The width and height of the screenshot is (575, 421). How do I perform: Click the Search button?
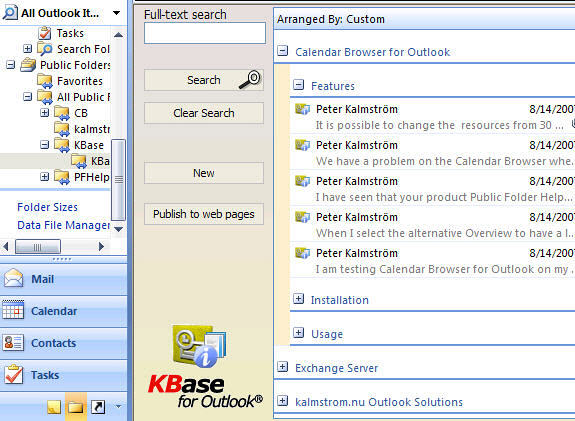coord(204,80)
